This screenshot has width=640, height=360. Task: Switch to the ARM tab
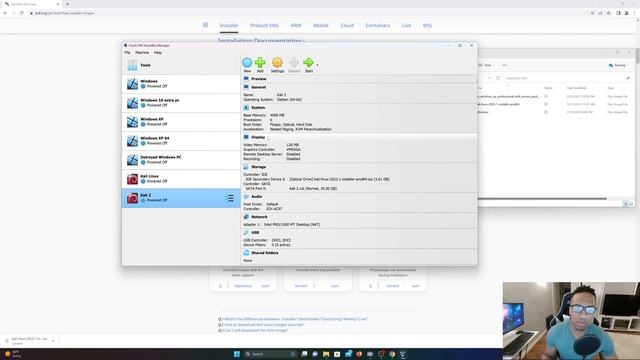coord(296,25)
